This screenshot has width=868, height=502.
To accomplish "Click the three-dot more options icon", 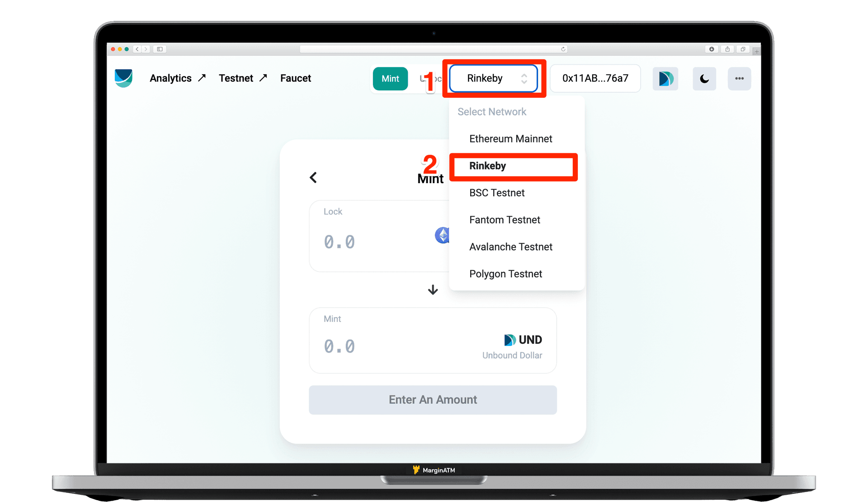I will (x=739, y=78).
